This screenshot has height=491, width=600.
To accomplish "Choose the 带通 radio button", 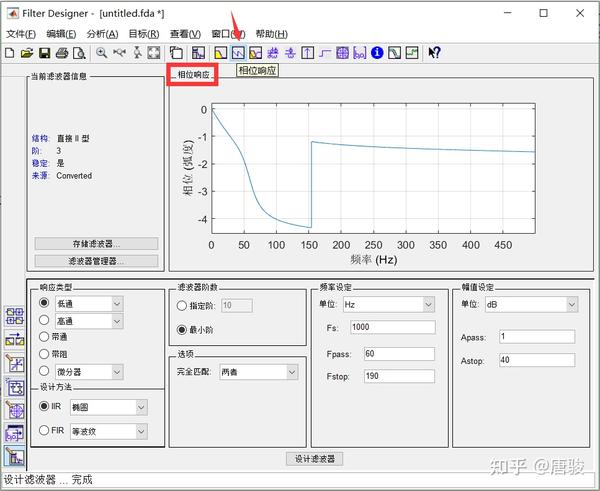I will click(44, 337).
